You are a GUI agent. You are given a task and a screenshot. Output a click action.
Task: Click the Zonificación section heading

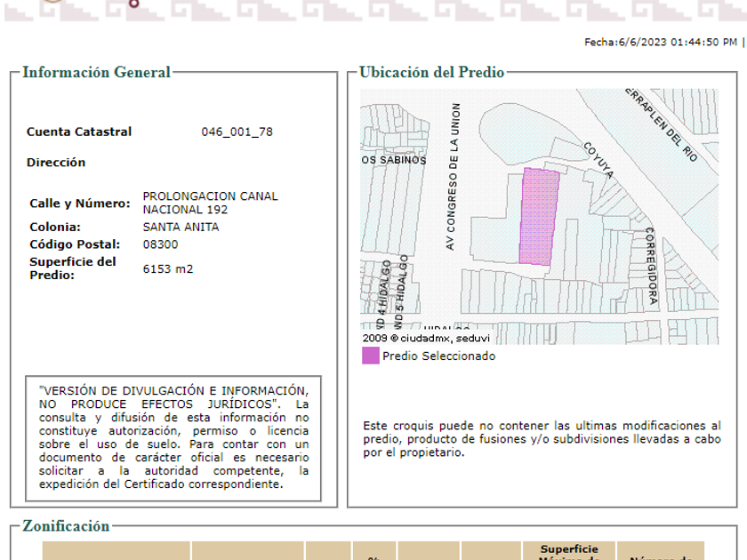66,526
